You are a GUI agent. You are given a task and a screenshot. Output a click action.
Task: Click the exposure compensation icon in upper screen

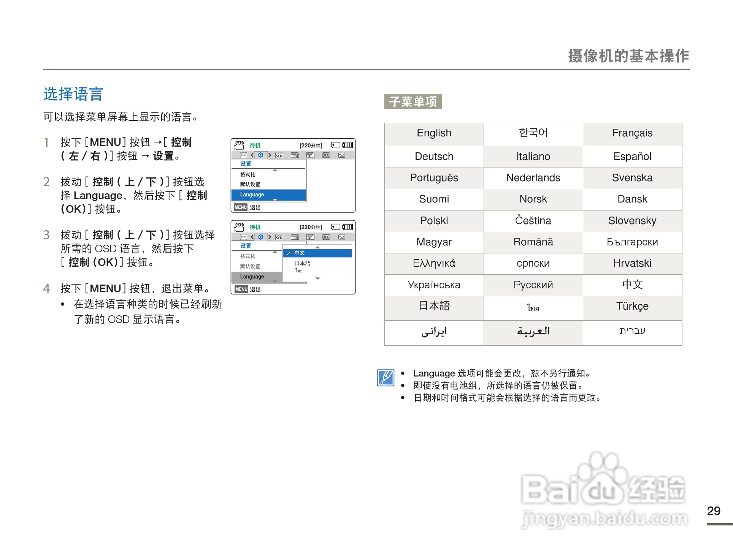(x=341, y=155)
